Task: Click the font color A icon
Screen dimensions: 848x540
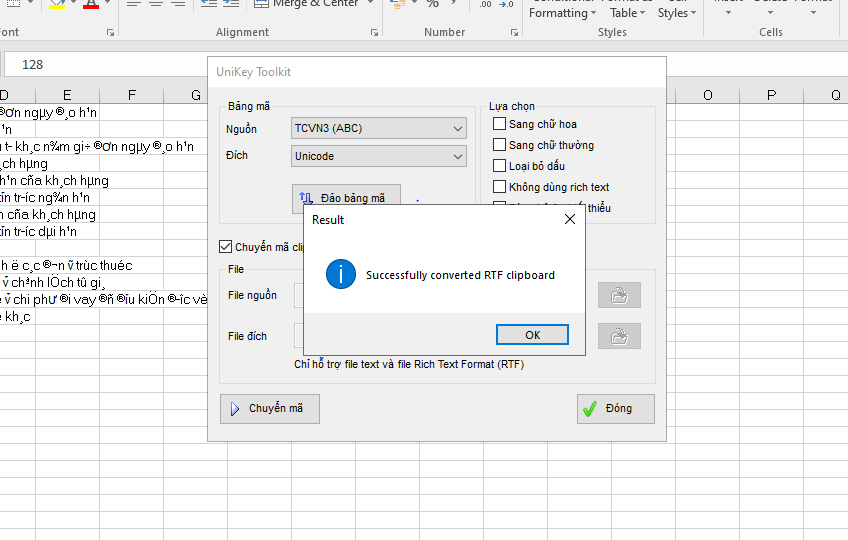Action: [91, 4]
